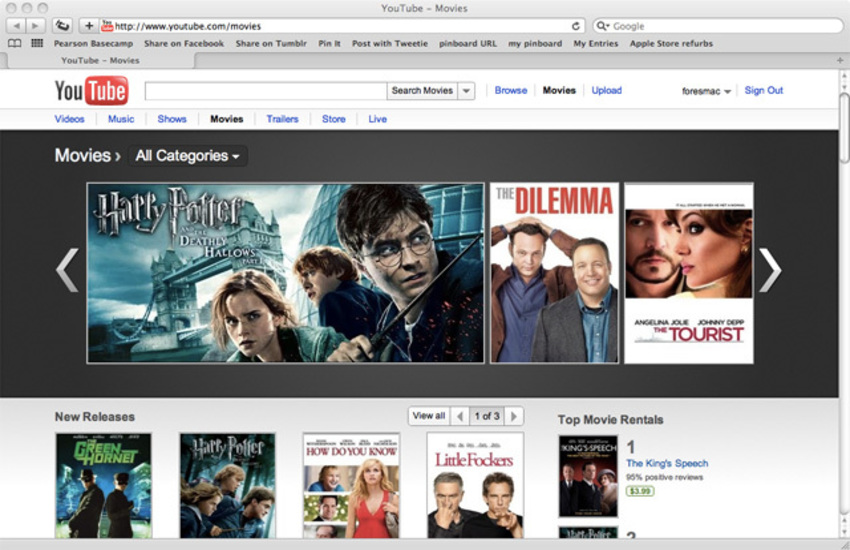Open the dropdown arrow beside Search Movies
Screen dimensions: 850x550
[466, 91]
